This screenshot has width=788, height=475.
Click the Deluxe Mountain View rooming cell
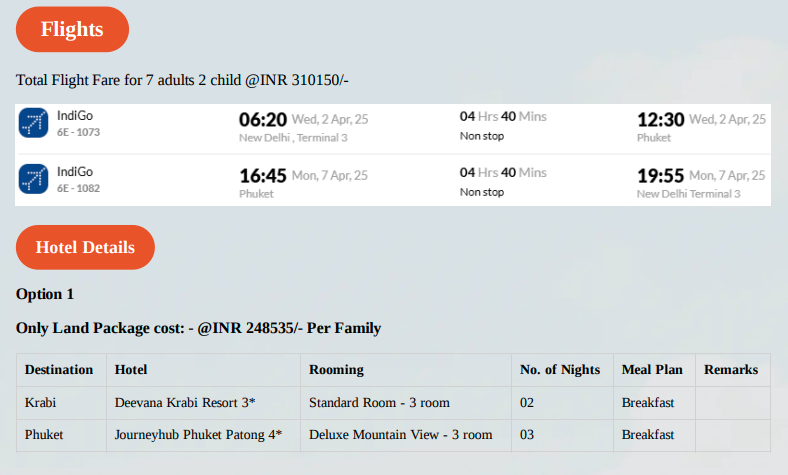[x=406, y=435]
